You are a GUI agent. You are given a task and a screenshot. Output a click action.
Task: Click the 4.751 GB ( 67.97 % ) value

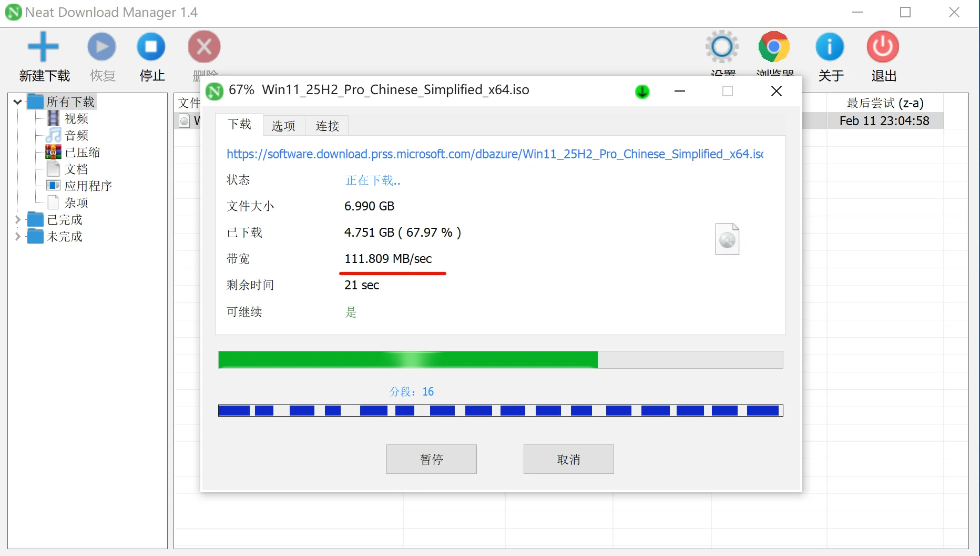click(x=403, y=232)
